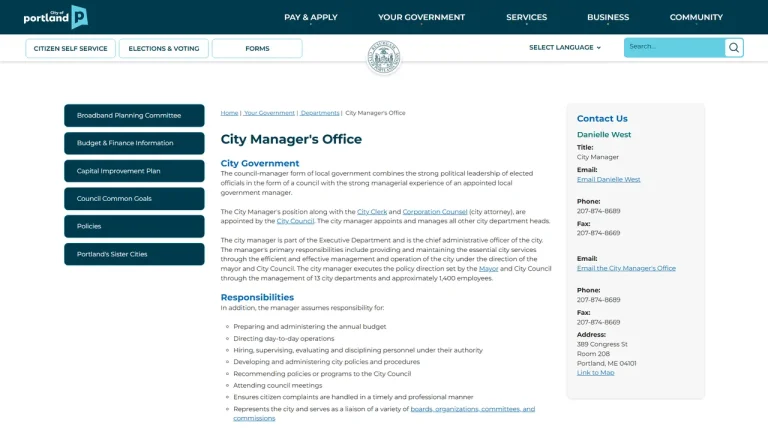Click 'Preparing and administering the annual budget'
The height and width of the screenshot is (432, 768).
[x=310, y=326]
